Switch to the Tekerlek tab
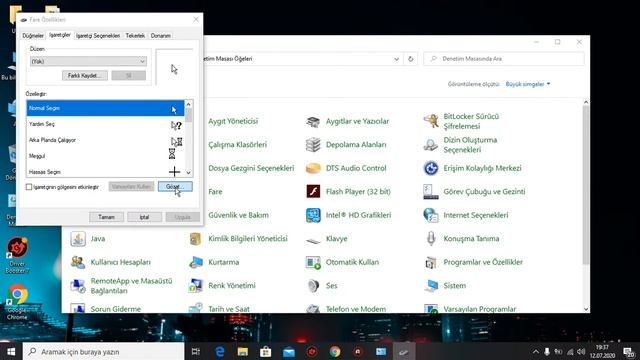The height and width of the screenshot is (360, 640). (x=135, y=36)
